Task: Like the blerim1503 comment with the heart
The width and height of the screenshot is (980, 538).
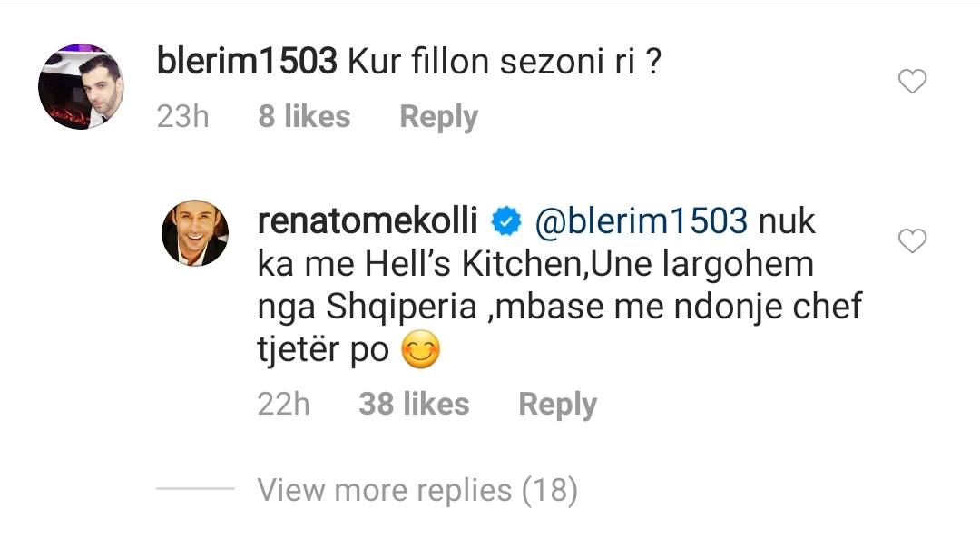Action: pos(912,83)
